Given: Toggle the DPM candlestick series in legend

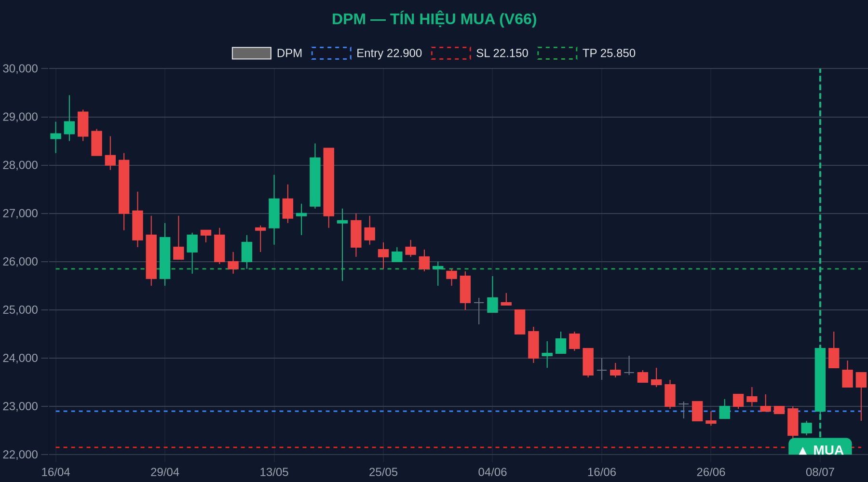Looking at the screenshot, I should coord(267,53).
